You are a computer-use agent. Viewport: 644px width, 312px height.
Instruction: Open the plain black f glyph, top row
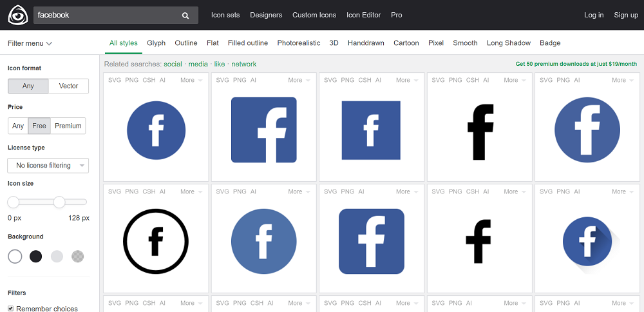pos(480,132)
